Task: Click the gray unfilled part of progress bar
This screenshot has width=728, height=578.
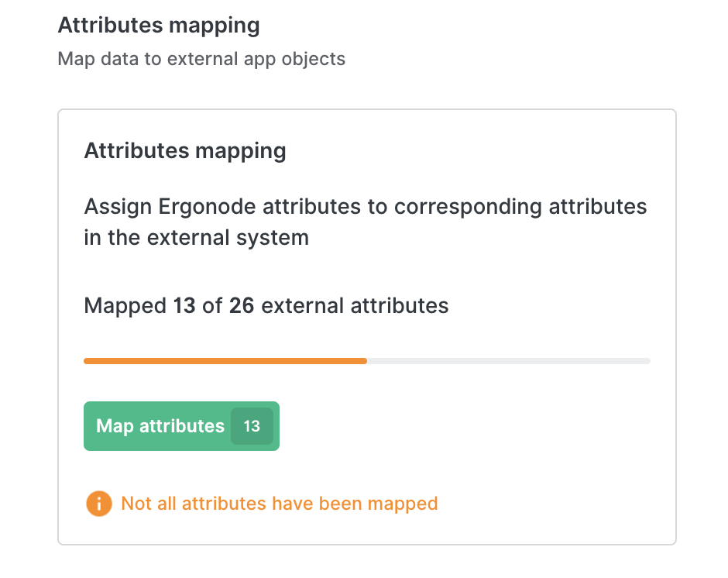Action: [508, 361]
